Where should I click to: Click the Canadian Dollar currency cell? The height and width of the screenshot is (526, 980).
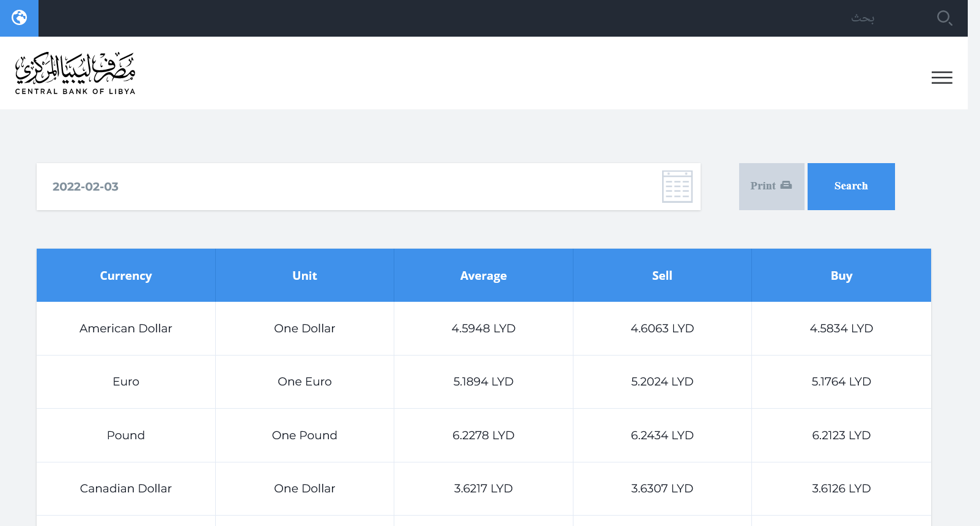click(126, 489)
